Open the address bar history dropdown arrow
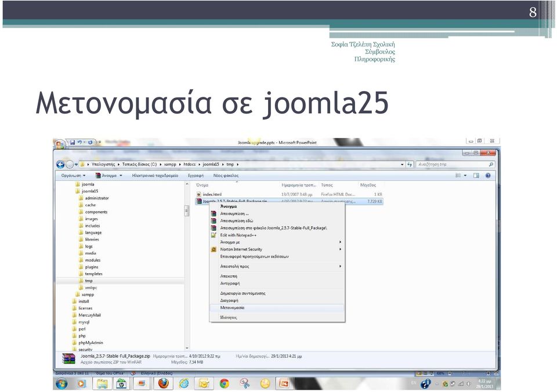The height and width of the screenshot is (392, 557). [x=402, y=165]
